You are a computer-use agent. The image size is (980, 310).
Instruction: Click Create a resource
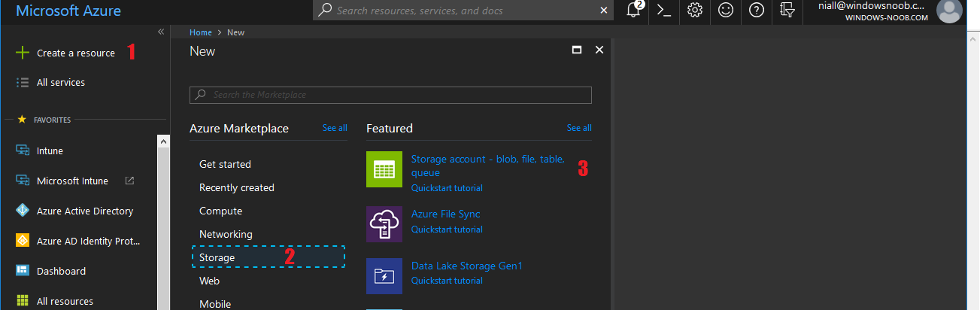(x=76, y=53)
